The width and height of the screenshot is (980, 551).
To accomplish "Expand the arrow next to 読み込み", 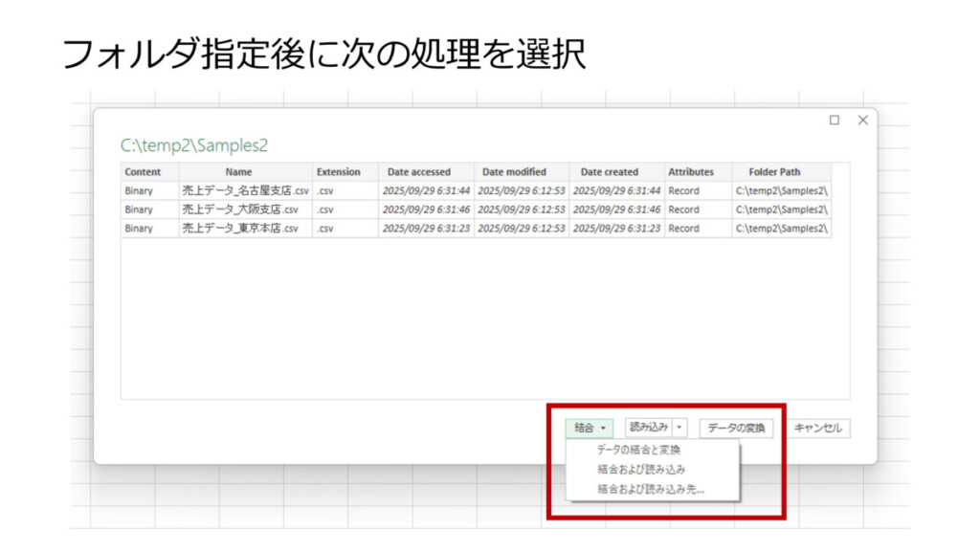I will pos(679,428).
